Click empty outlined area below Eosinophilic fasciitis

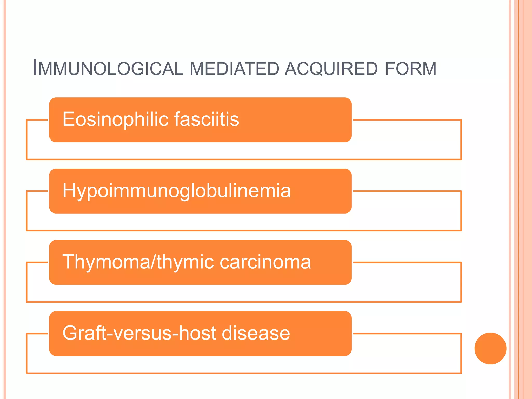tap(244, 151)
